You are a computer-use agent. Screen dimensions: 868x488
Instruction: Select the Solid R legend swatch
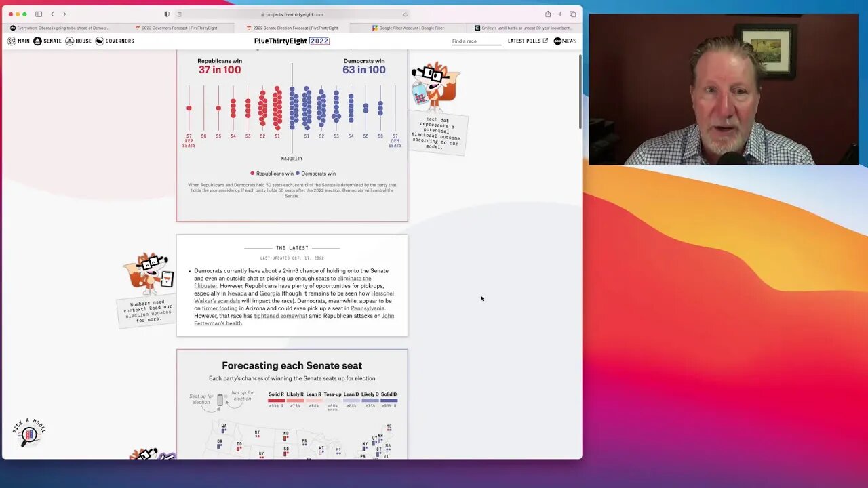pyautogui.click(x=276, y=401)
